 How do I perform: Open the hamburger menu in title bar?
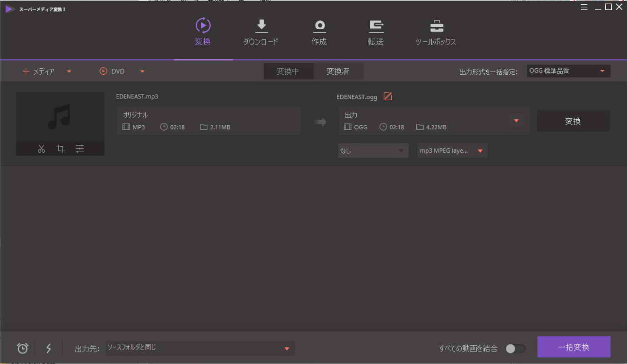tap(584, 7)
